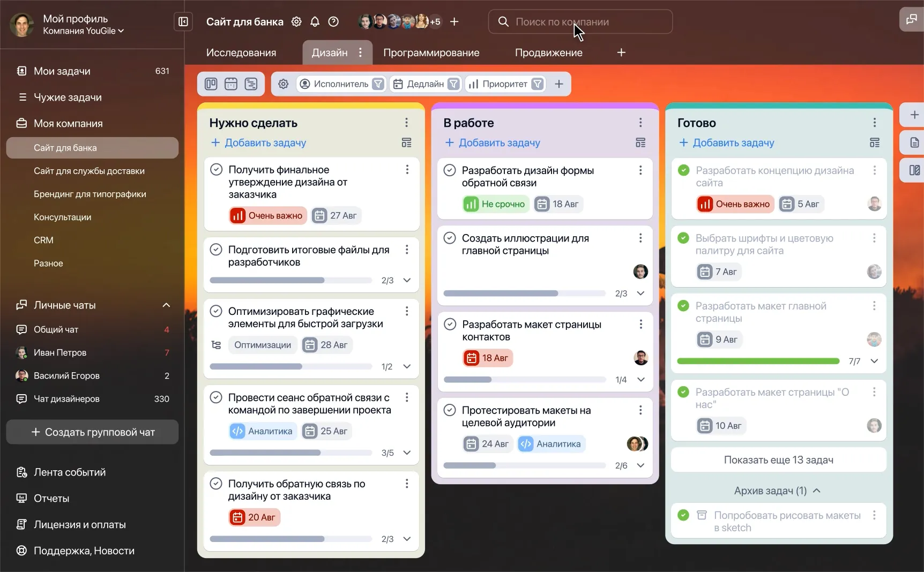Open project settings gear beside Сайт для банка
Screen dimensions: 924x572
click(x=296, y=22)
